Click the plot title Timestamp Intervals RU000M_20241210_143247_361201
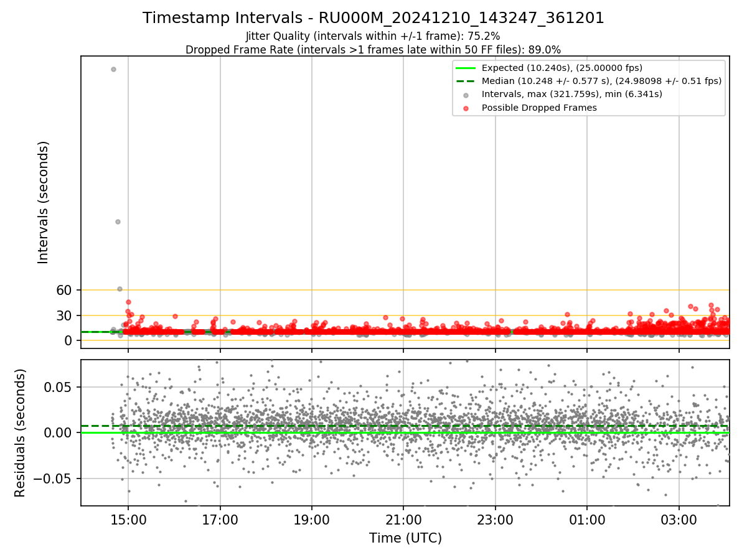Screen dimensions: 747x560 point(374,18)
